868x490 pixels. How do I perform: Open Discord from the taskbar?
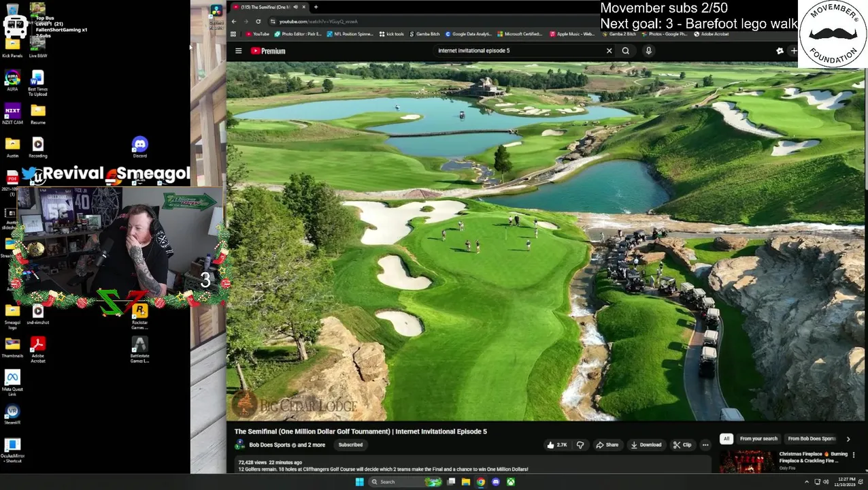[495, 482]
